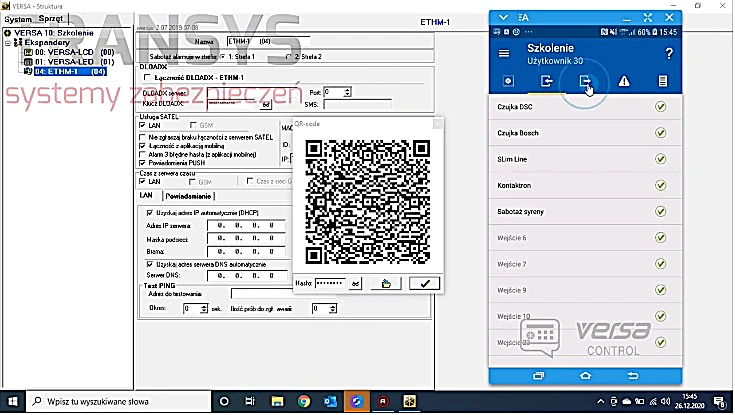
Task: Click the status check for Wejście 6
Action: tap(660, 238)
